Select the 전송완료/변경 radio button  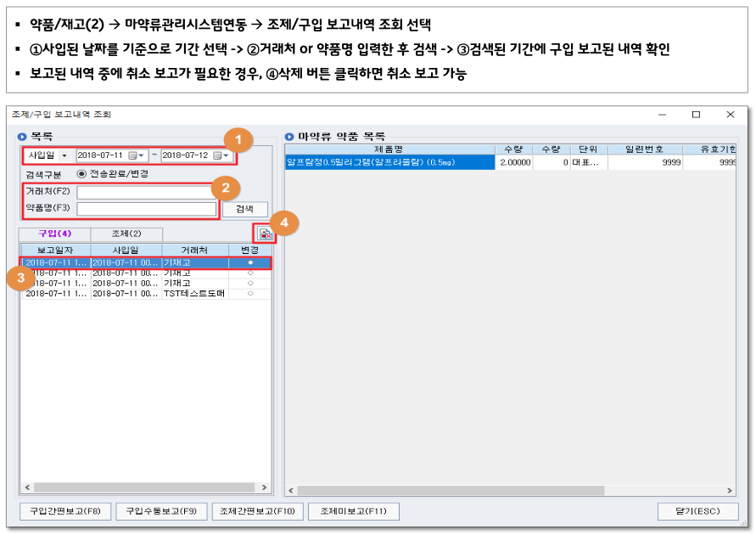[x=82, y=174]
